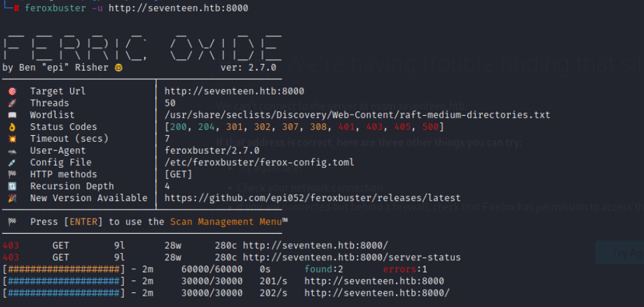Click the feroxbuster command line at top
Viewport: 644px width, 307px height.
pos(136,8)
